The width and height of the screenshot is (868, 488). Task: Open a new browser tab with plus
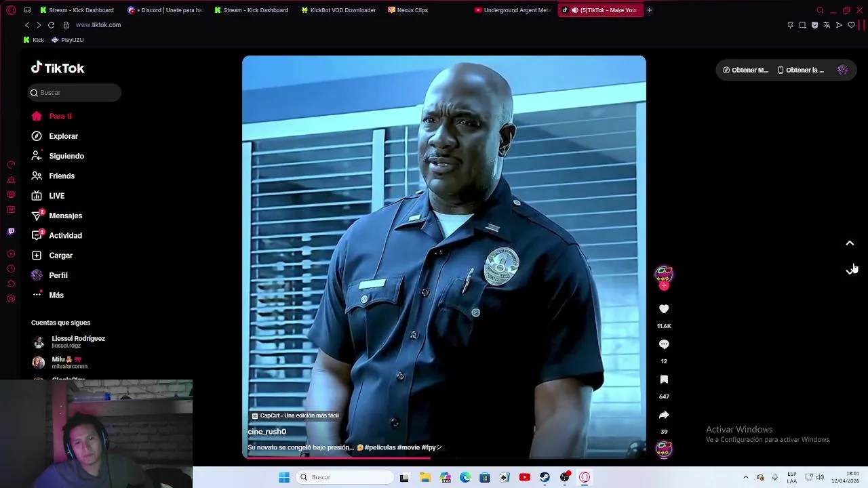click(x=649, y=10)
